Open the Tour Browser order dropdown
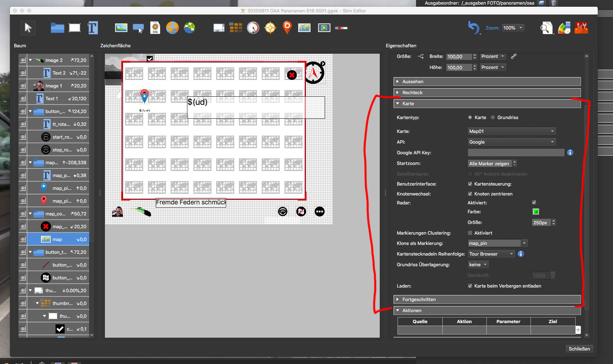Image resolution: width=613 pixels, height=364 pixels. (x=491, y=254)
